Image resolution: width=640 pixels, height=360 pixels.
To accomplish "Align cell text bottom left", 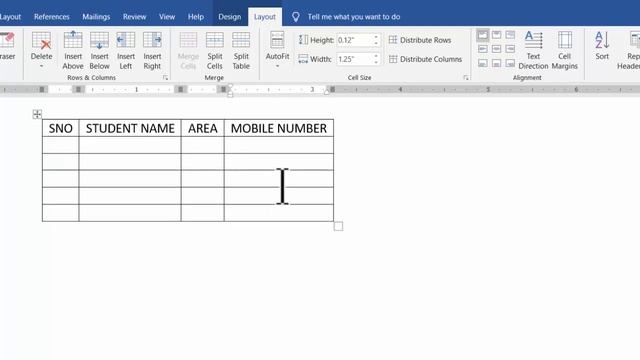I will coord(482,63).
